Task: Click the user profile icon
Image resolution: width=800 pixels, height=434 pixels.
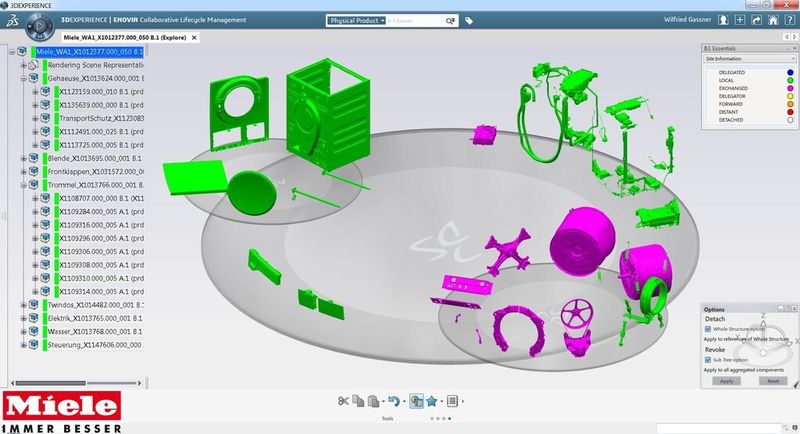Action: [723, 20]
